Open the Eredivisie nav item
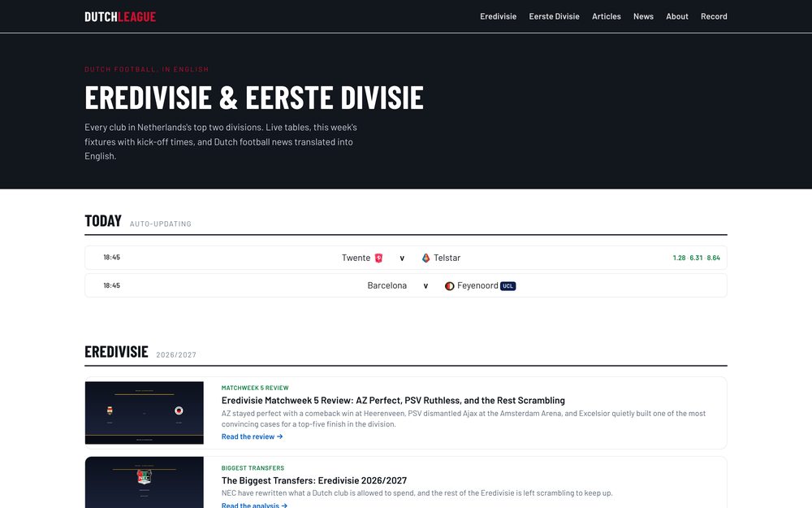The image size is (812, 508). 499,16
